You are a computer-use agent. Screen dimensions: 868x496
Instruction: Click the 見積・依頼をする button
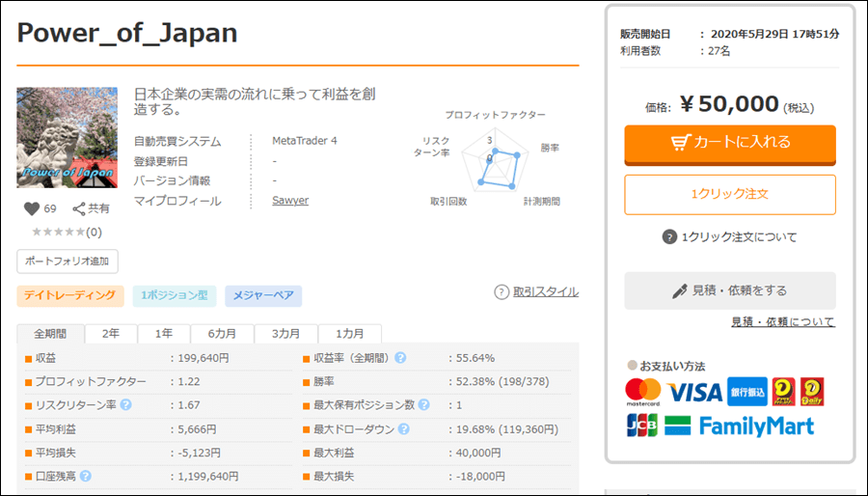pos(729,290)
